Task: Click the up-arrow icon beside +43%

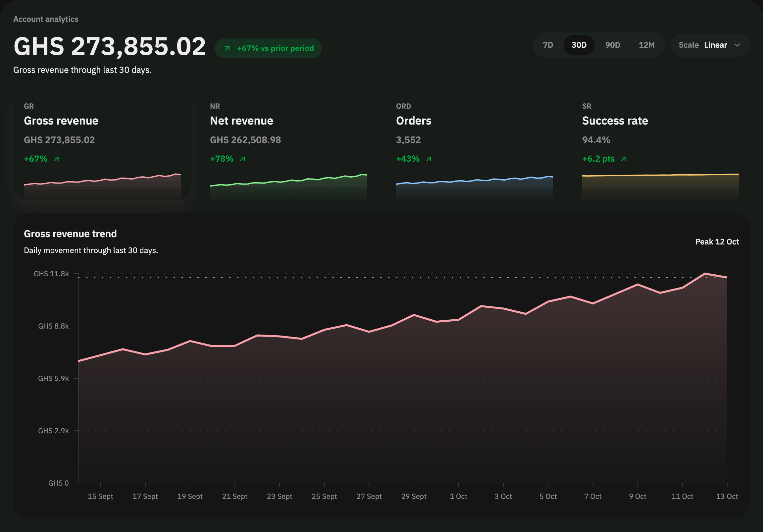Action: (428, 159)
